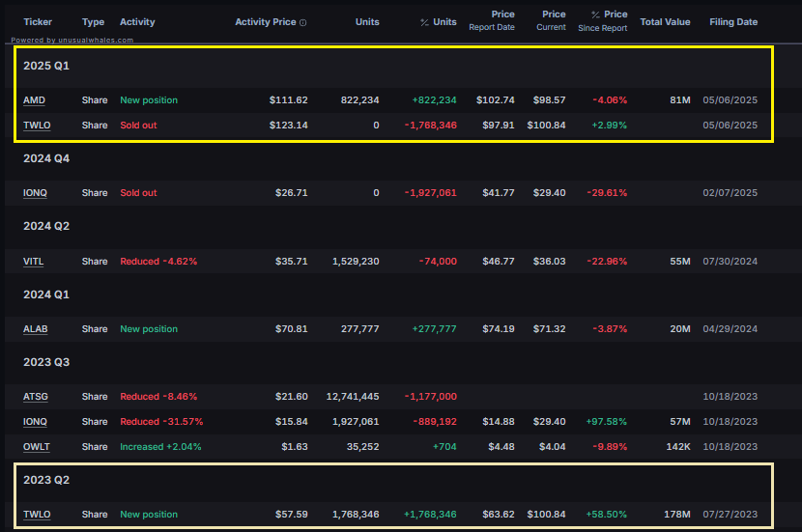Open the IONQ ticker in 2023 Q3
The width and height of the screenshot is (802, 532).
pos(35,422)
